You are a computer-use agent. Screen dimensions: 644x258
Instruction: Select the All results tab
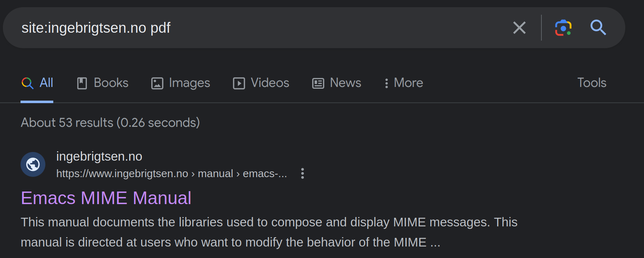[x=37, y=83]
